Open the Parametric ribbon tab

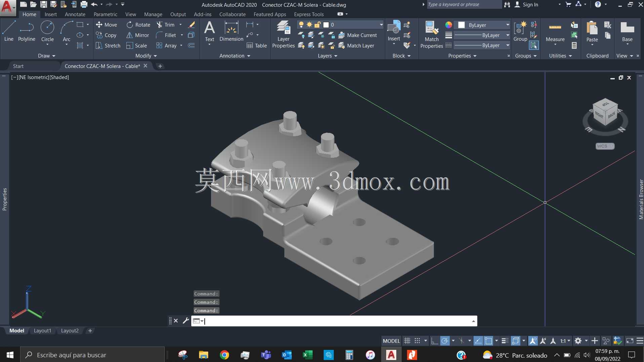(x=106, y=14)
